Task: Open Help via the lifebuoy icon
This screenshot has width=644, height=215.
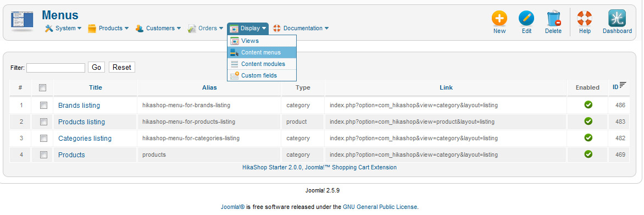Action: [x=585, y=19]
